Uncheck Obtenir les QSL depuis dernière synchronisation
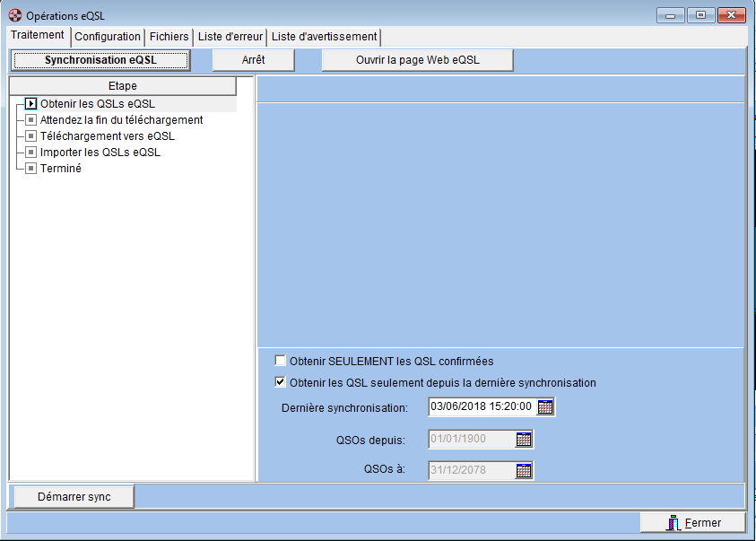The image size is (756, 541). coord(281,382)
